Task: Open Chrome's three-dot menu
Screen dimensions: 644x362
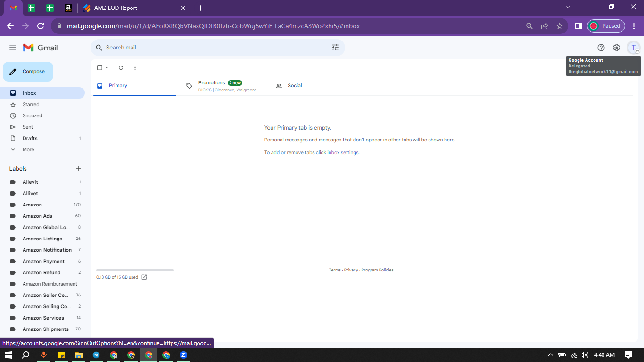Action: pos(634,26)
